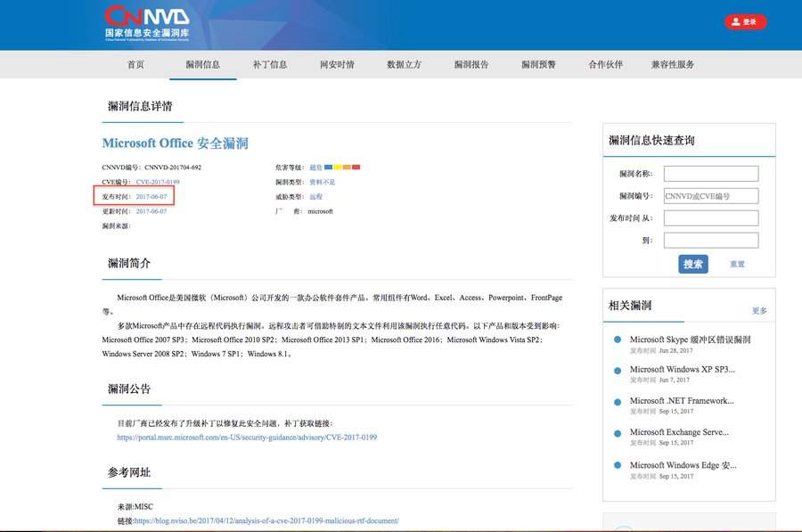This screenshot has height=532, width=802.
Task: Open the 数据立方 navigation tab
Action: click(x=404, y=64)
